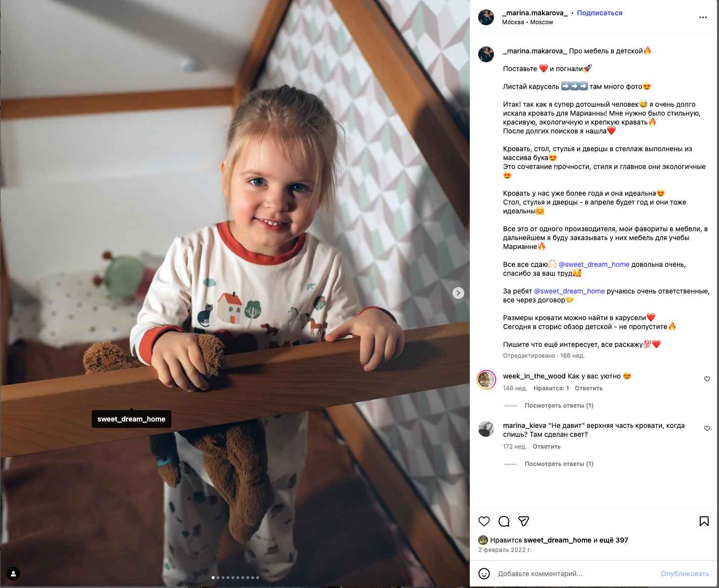Go to next carousel photo arrow
Viewport: 719px width, 588px height.
(458, 293)
